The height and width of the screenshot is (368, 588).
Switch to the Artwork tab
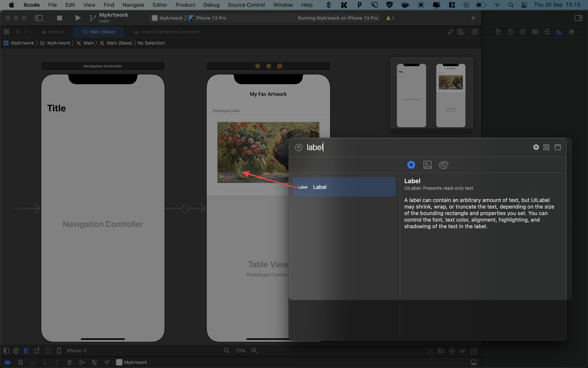pyautogui.click(x=53, y=32)
